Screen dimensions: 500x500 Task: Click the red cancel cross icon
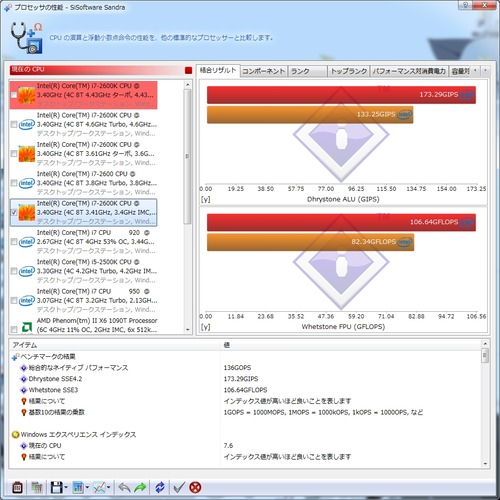[195, 488]
